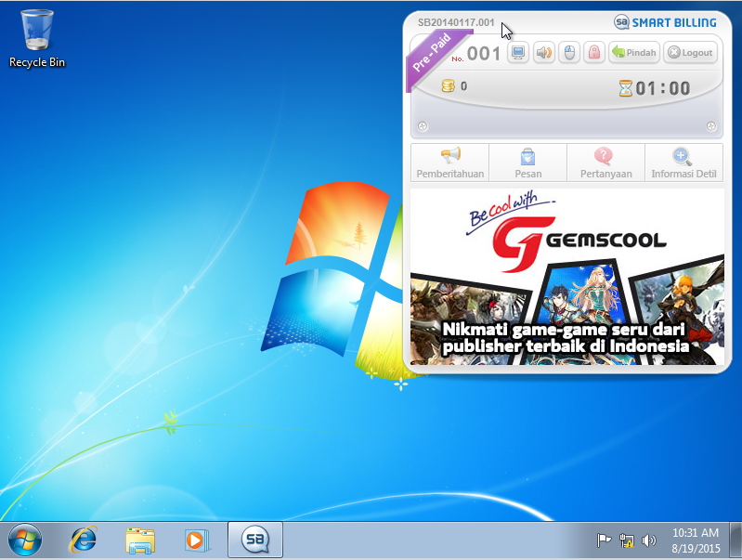Image resolution: width=742 pixels, height=560 pixels.
Task: Launch Internet Explorer from the taskbar
Action: 84,540
